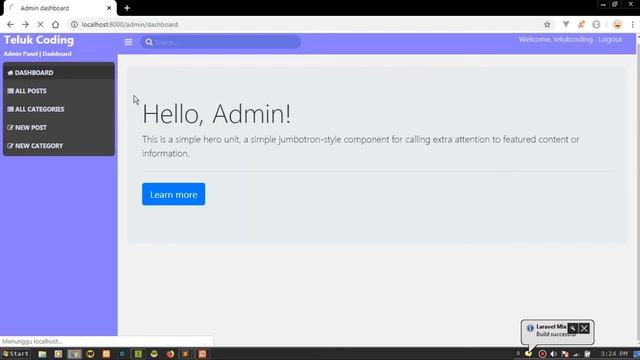This screenshot has height=360, width=640.
Task: Click the red recording tray icon
Action: (542, 354)
